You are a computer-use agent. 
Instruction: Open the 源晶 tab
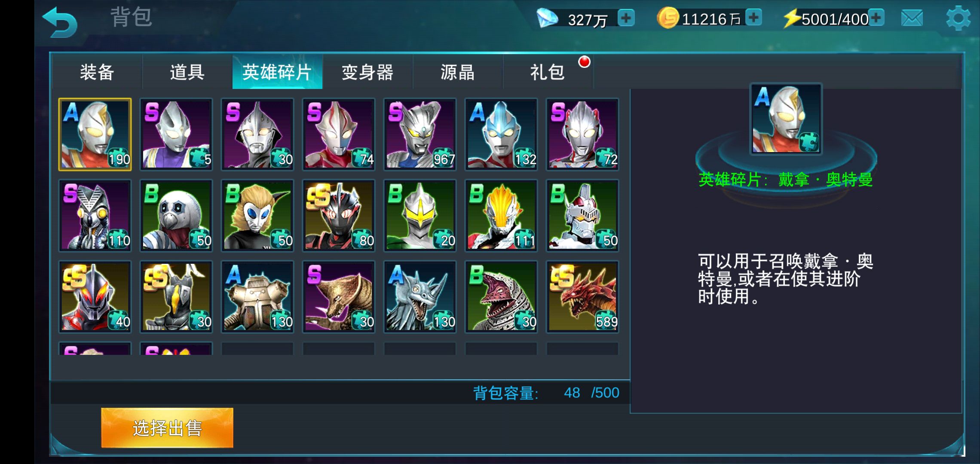pos(458,72)
